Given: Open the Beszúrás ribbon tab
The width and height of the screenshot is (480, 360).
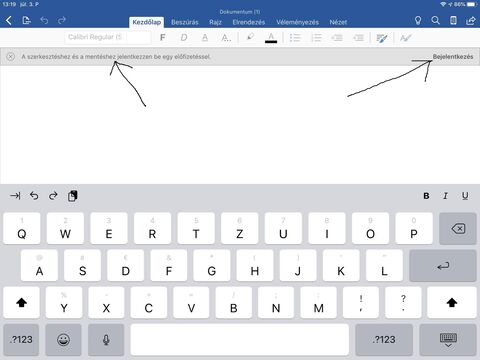Looking at the screenshot, I should [x=185, y=22].
